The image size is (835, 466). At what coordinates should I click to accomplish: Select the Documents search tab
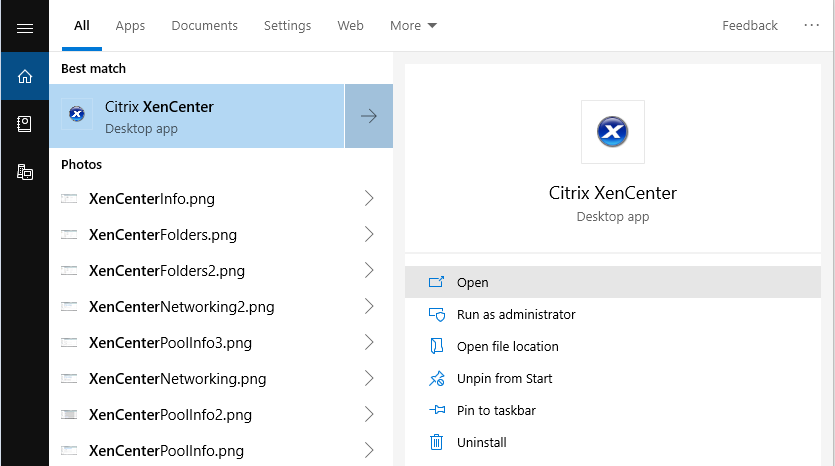(x=204, y=26)
